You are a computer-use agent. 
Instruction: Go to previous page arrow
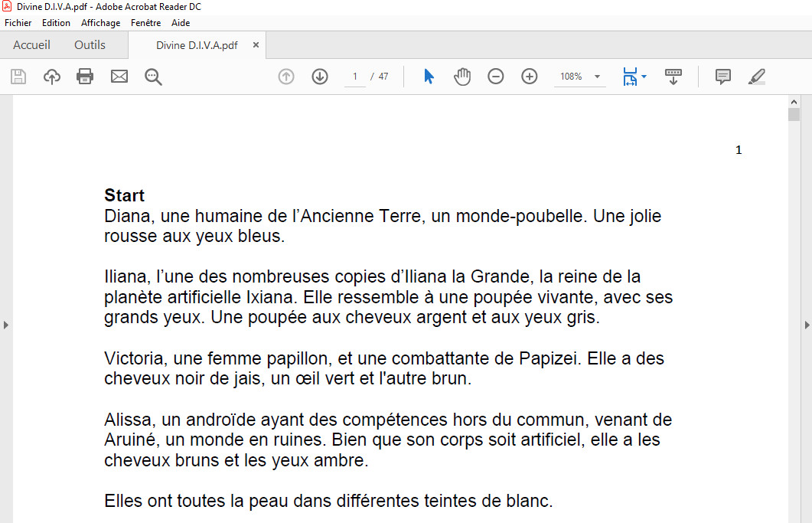[286, 77]
